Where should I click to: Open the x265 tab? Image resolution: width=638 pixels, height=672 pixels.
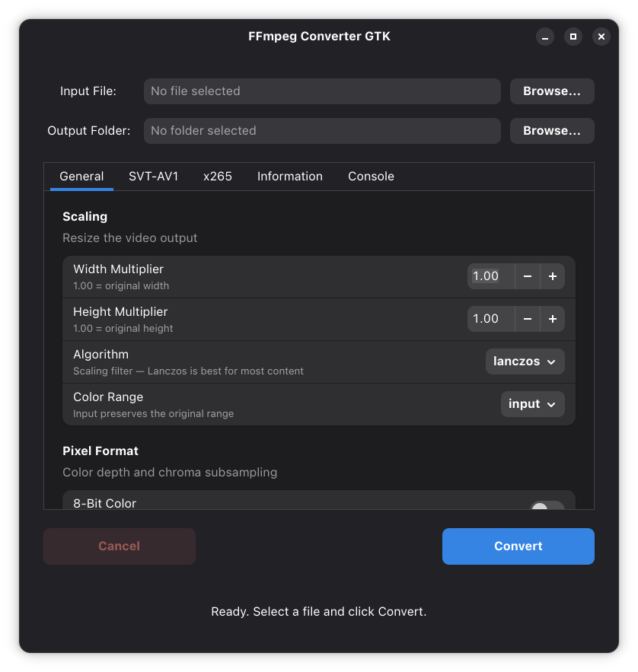[218, 176]
